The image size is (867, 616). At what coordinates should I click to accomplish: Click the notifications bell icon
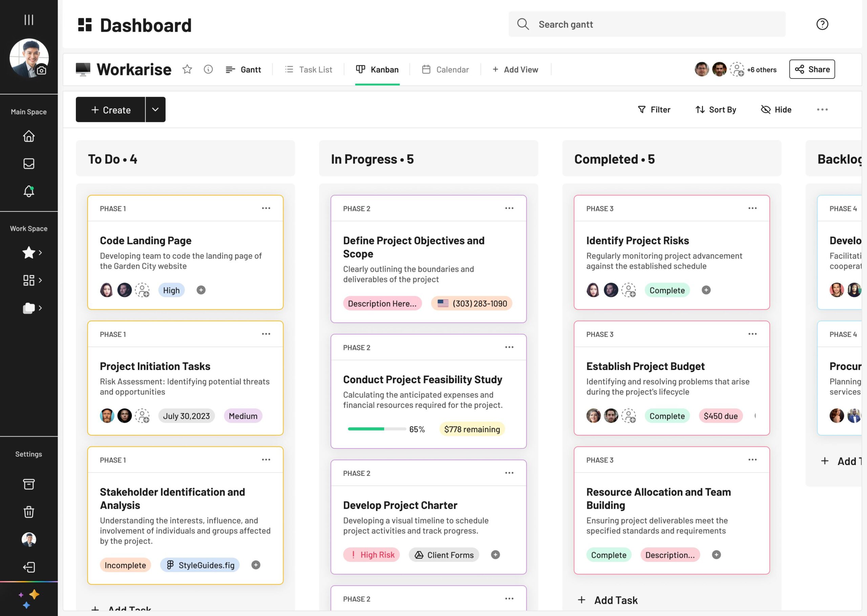tap(29, 191)
